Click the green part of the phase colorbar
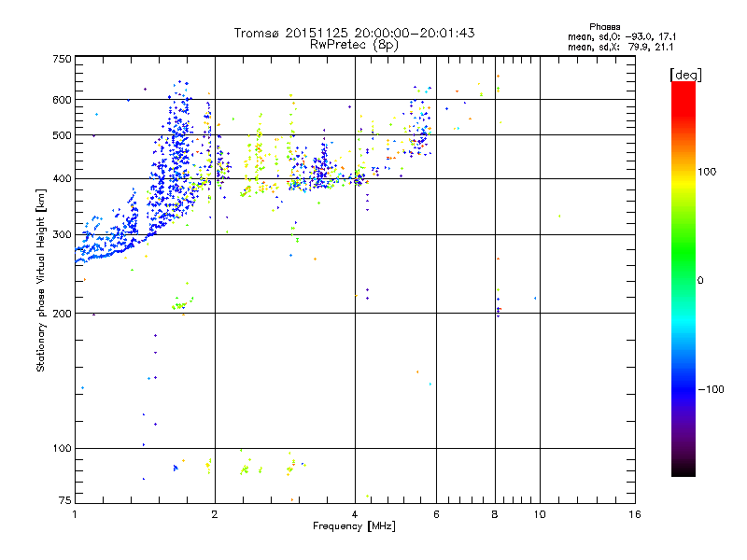 tap(684, 252)
